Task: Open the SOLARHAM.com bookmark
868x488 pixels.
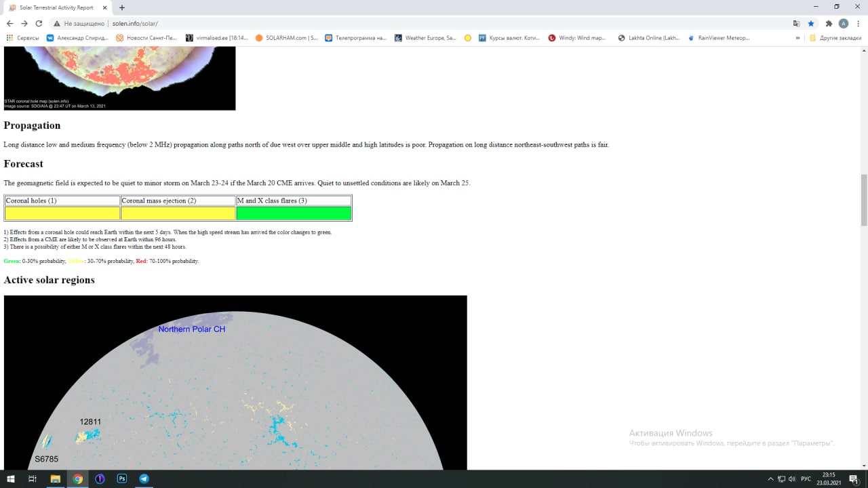Action: [x=286, y=38]
